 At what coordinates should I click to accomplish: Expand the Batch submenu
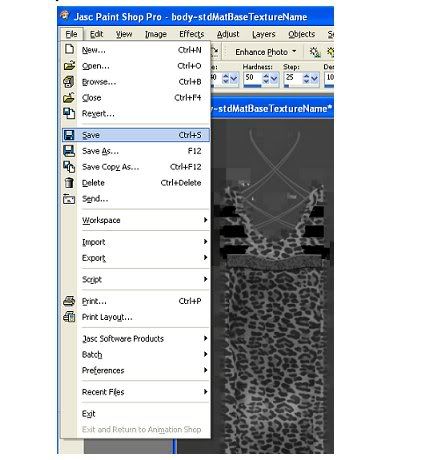(x=136, y=354)
